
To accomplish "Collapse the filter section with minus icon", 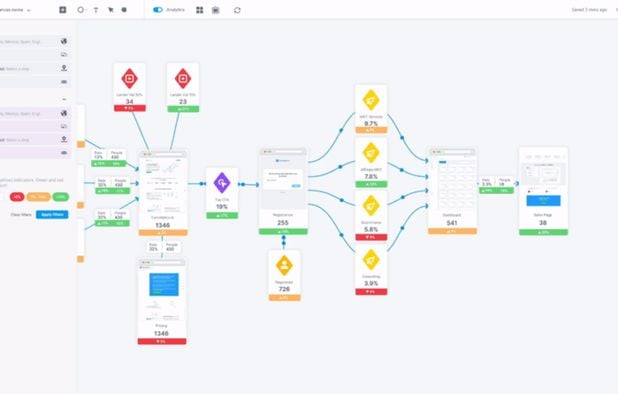I will coord(64,99).
